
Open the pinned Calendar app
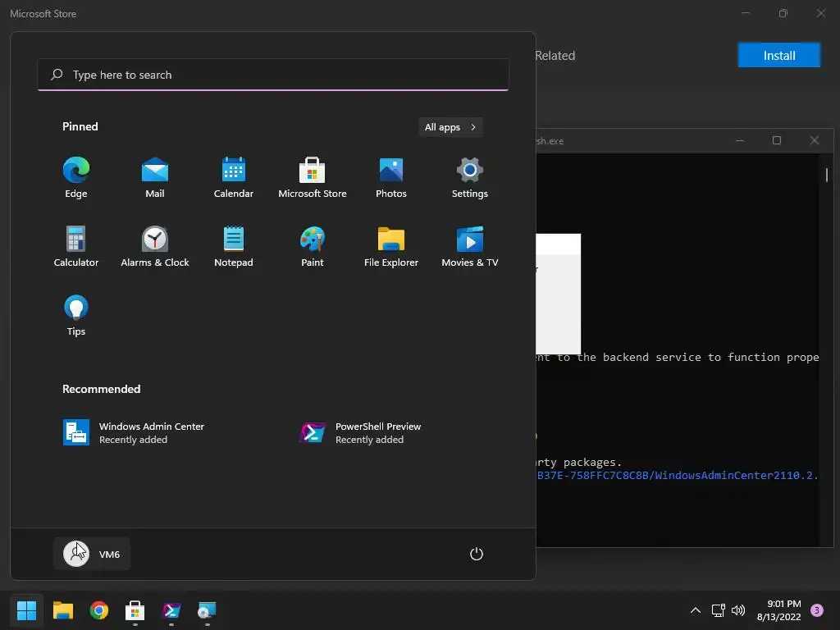point(234,177)
